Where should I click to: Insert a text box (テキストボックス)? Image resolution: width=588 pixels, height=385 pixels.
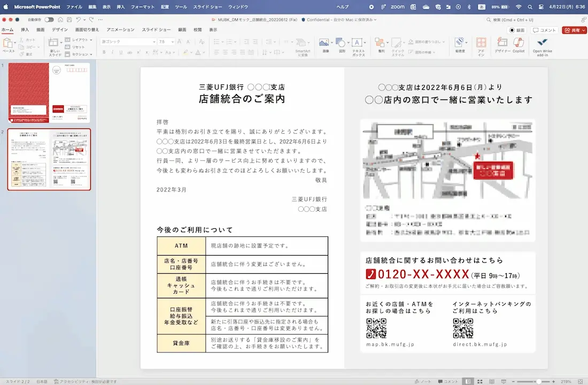358,47
